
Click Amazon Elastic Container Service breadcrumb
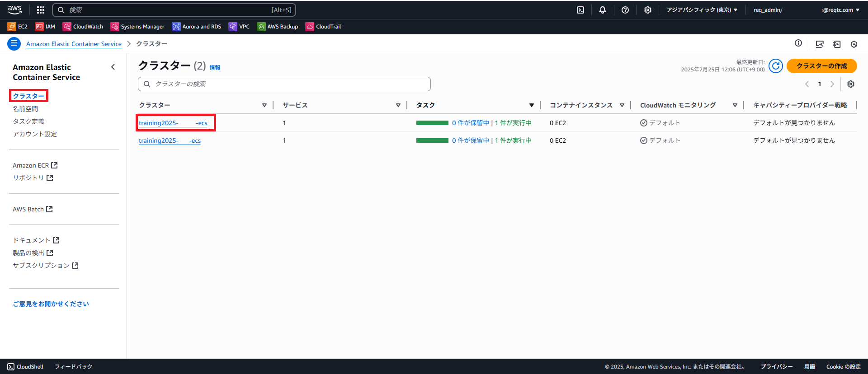click(74, 44)
